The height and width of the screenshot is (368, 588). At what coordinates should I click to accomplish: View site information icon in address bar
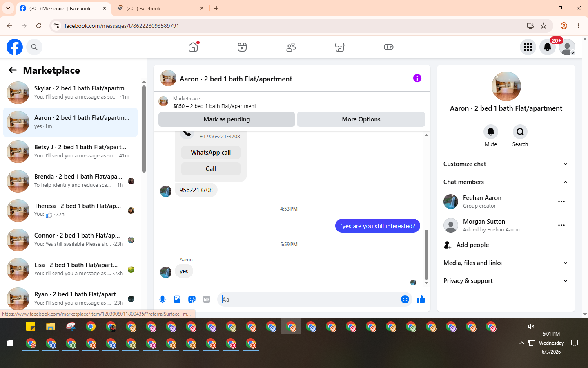click(56, 26)
